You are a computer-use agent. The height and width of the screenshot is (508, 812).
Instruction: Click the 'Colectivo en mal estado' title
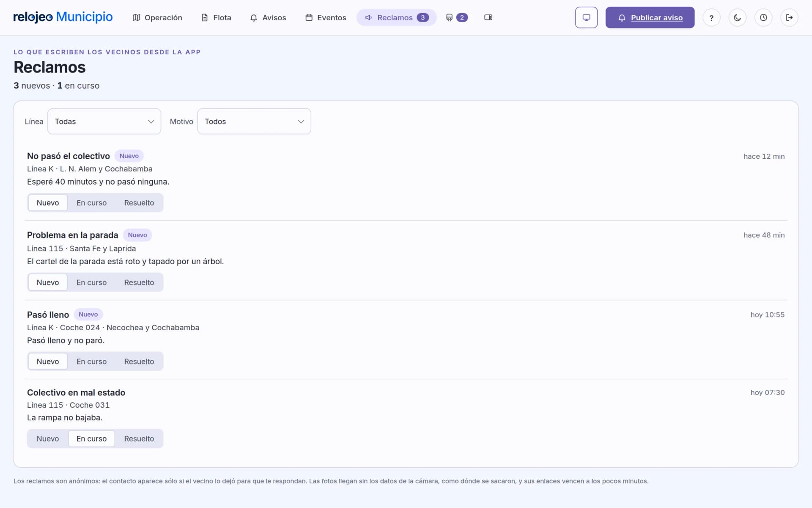pyautogui.click(x=76, y=392)
